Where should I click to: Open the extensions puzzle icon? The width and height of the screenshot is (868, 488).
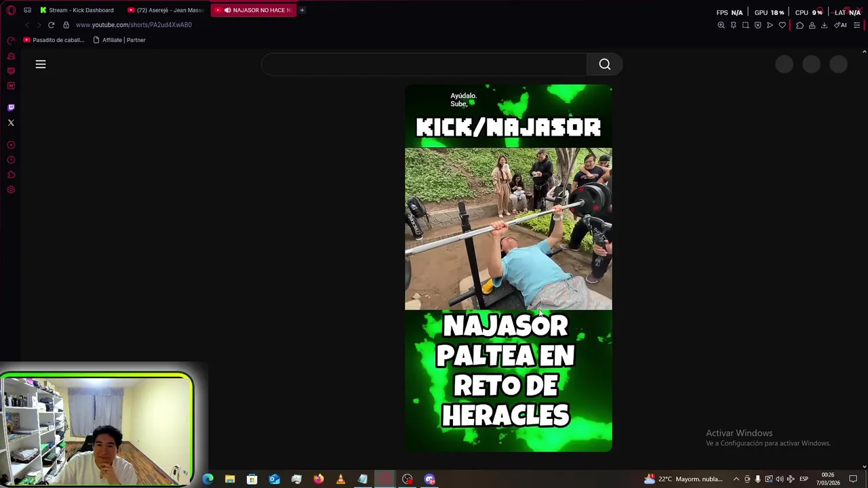pos(800,25)
